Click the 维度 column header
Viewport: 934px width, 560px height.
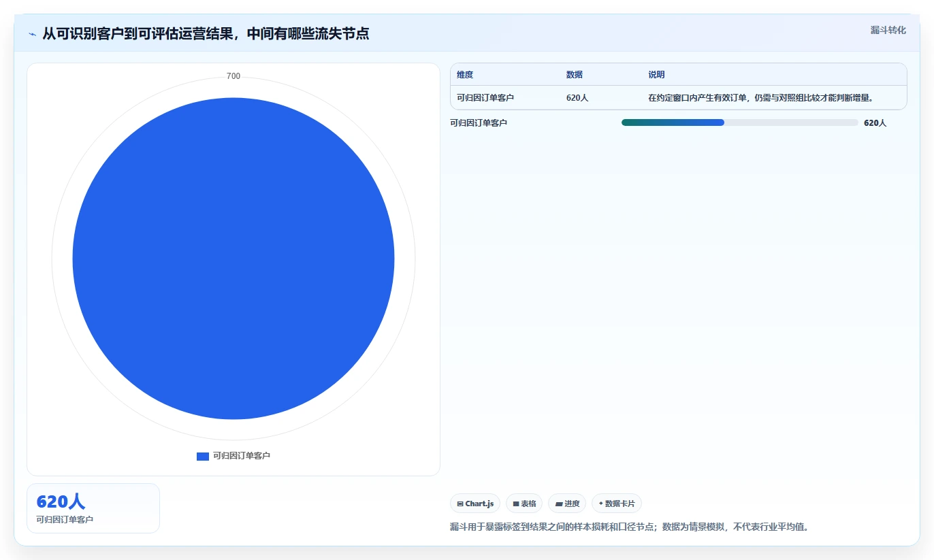[465, 75]
